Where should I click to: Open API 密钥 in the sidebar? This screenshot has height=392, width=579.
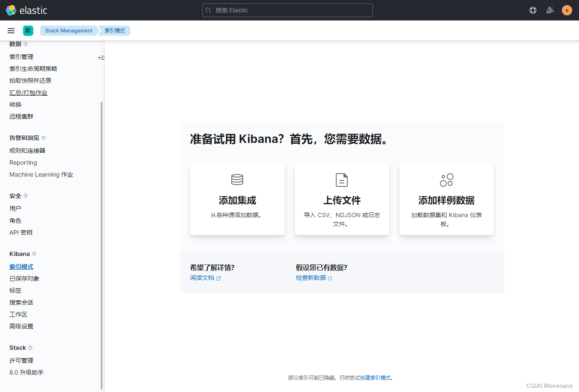(x=21, y=232)
